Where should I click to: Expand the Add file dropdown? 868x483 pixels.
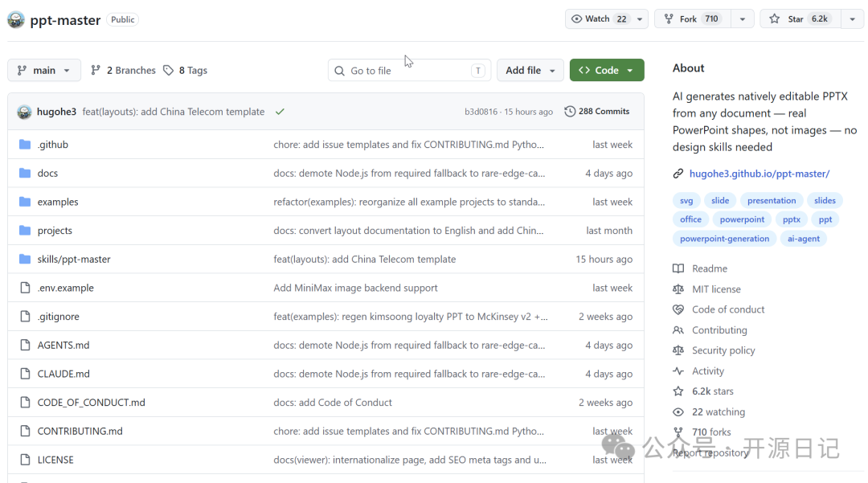[x=530, y=71]
